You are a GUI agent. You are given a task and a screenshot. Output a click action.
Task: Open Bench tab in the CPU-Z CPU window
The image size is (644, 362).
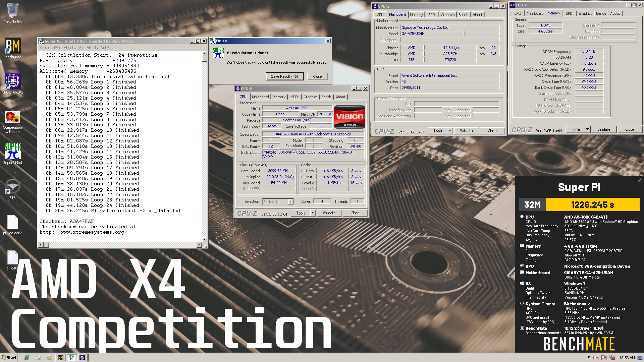click(x=326, y=97)
